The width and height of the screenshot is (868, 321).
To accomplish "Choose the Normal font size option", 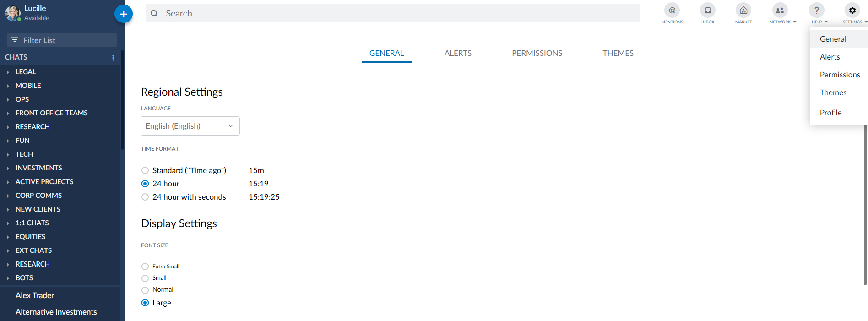I will point(145,290).
